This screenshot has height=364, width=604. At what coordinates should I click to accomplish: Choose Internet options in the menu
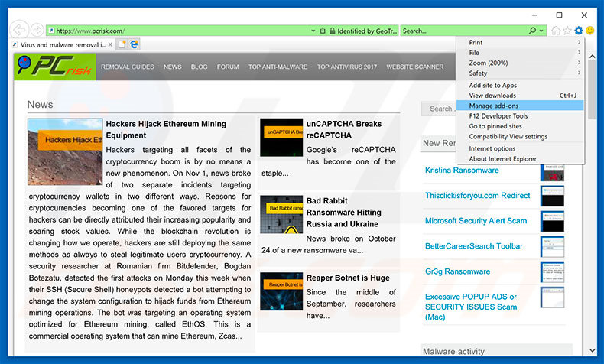(492, 148)
